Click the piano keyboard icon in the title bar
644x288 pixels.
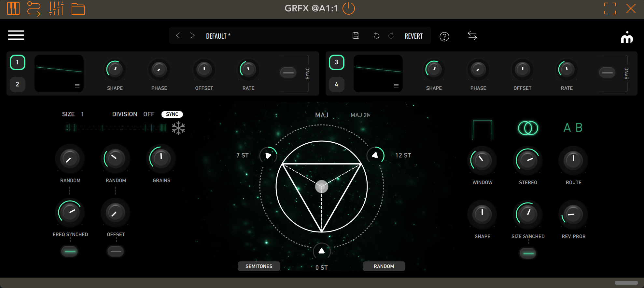coord(13,8)
